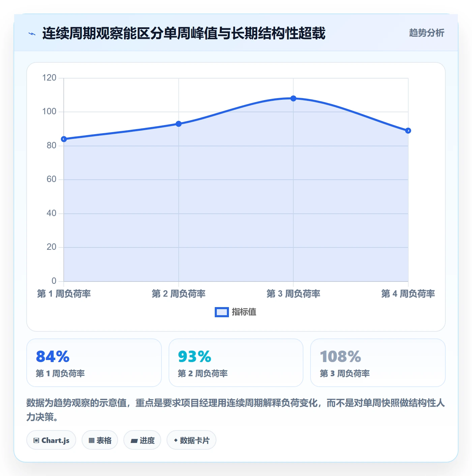Select the 第 2 周负荷率 data point on chart
The image size is (472, 476).
[179, 124]
